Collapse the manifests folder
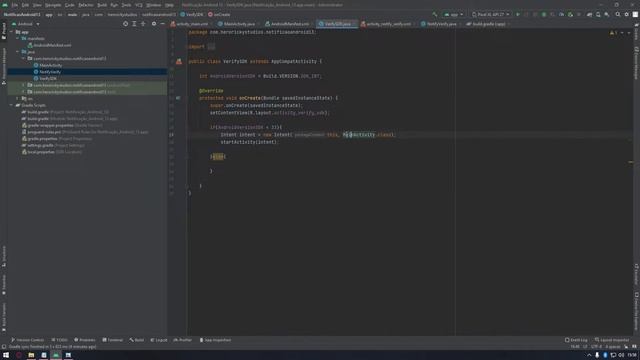This screenshot has height=360, width=640. tap(18, 38)
